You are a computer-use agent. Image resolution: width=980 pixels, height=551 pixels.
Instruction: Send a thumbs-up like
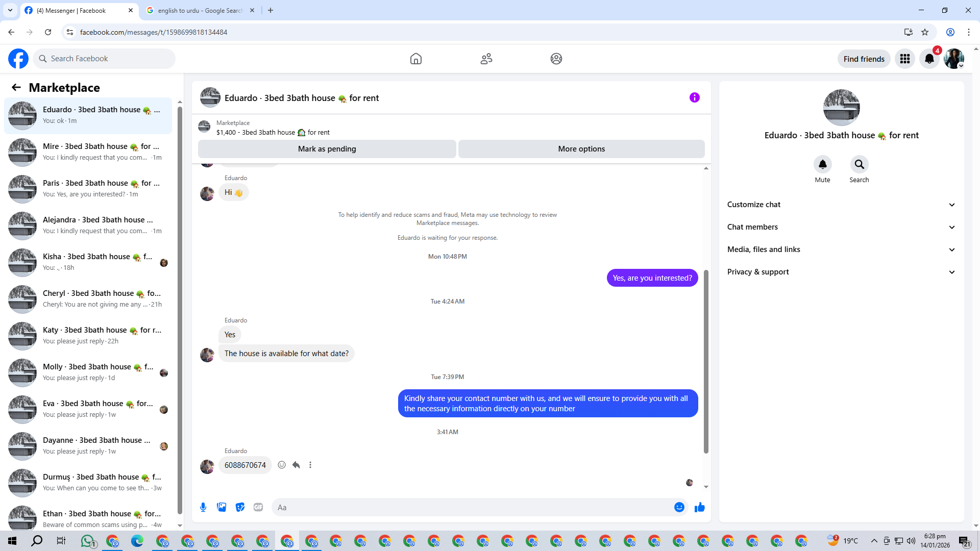(x=699, y=507)
